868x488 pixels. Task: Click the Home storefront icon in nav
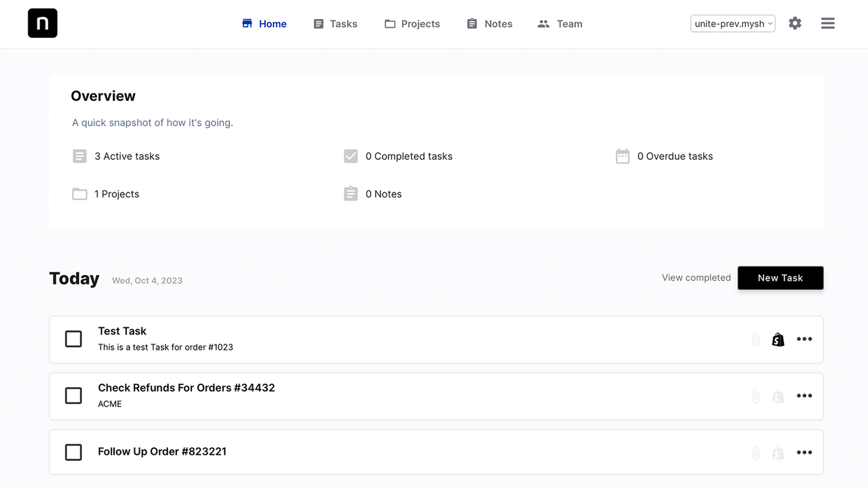click(x=248, y=24)
